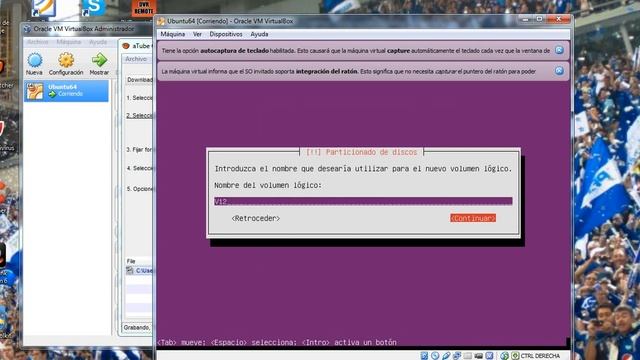Open the Máquina menu in Ubuntu64 window
Viewport: 640px width, 360px height.
coord(172,34)
